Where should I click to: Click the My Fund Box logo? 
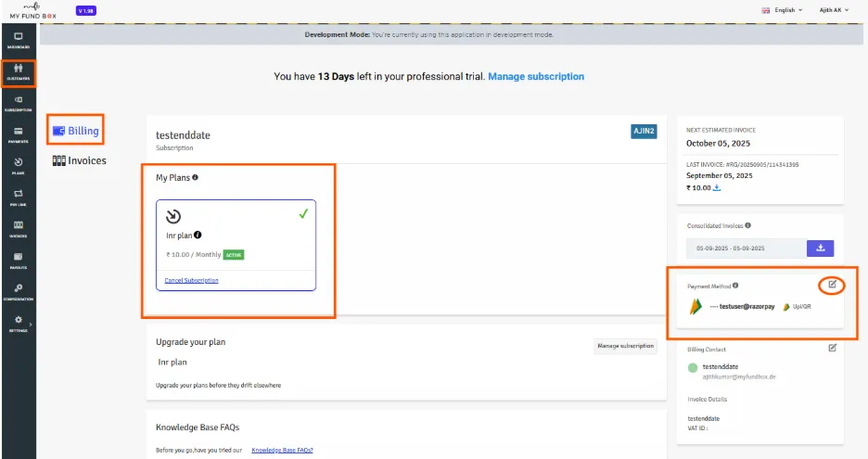point(32,10)
